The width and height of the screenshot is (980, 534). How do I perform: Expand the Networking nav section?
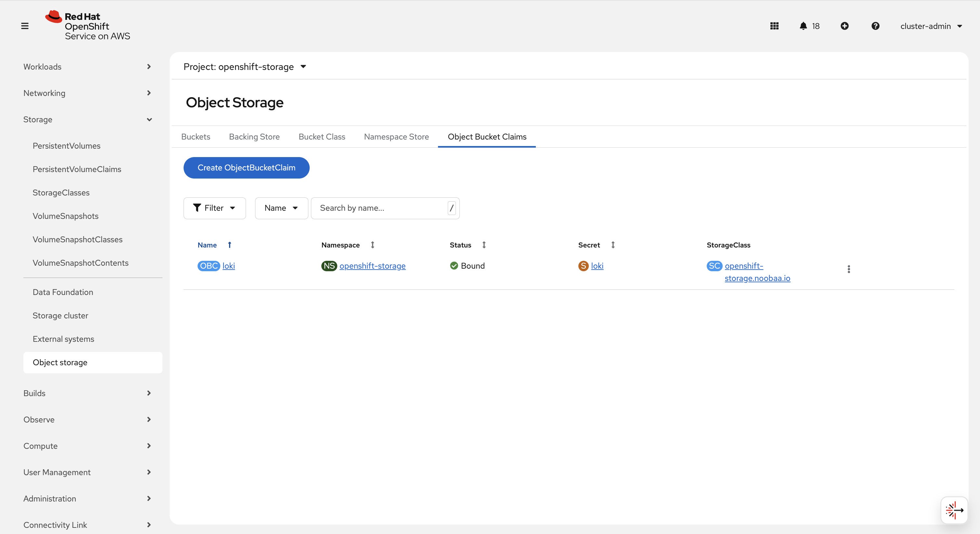click(x=87, y=93)
